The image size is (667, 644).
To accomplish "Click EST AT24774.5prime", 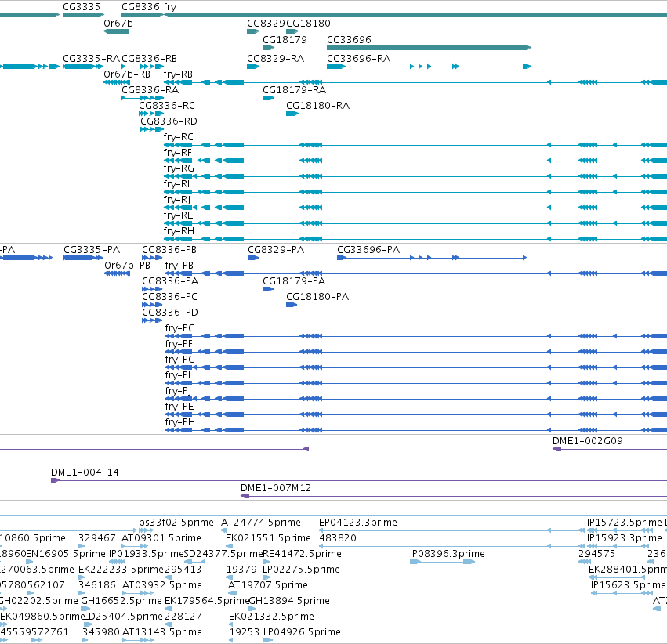I will [261, 523].
